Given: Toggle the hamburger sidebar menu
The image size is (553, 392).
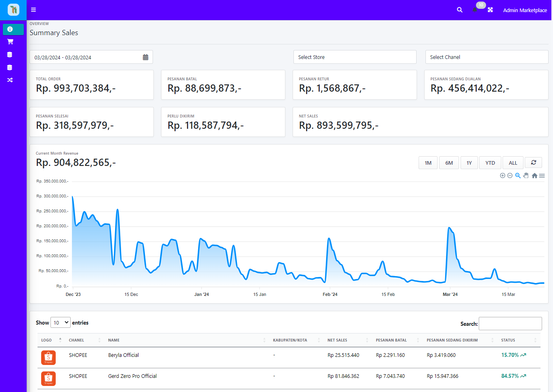Looking at the screenshot, I should (x=34, y=10).
